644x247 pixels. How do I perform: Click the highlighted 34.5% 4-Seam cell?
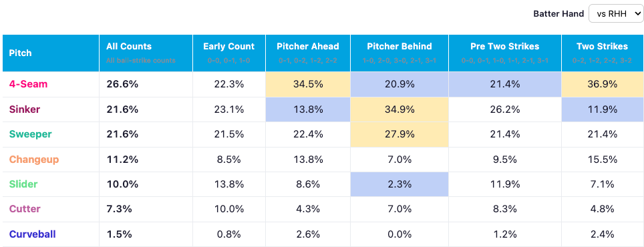click(307, 85)
